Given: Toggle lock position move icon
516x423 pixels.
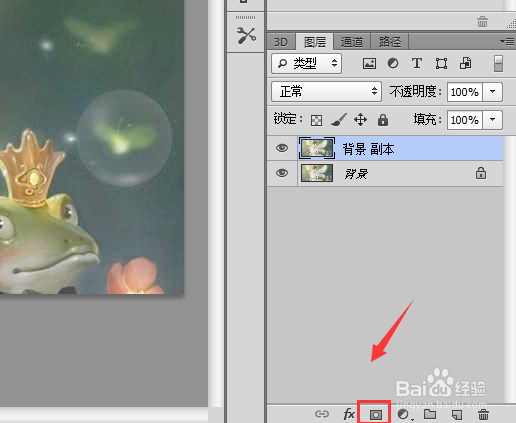Looking at the screenshot, I should point(360,120).
